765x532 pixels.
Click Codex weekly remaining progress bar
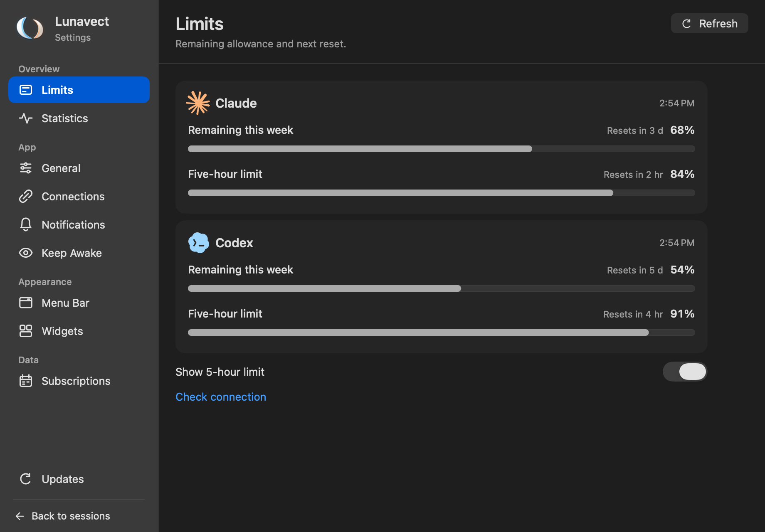click(441, 288)
